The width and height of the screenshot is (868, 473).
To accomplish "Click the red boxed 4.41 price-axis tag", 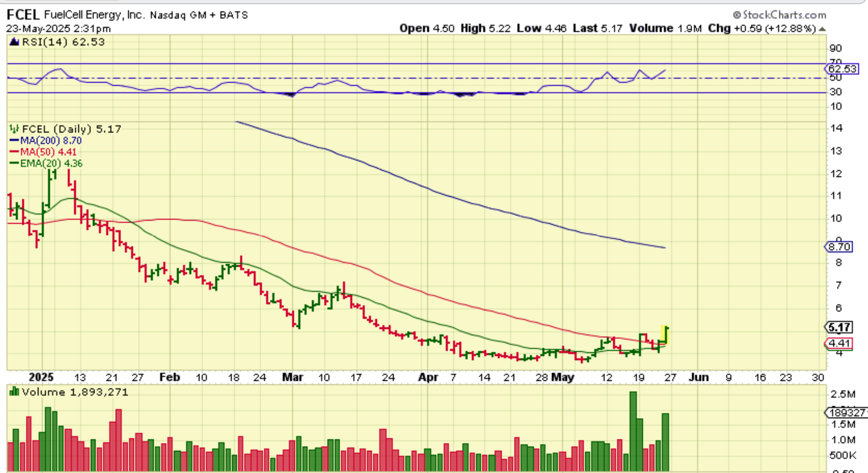I will [x=839, y=343].
